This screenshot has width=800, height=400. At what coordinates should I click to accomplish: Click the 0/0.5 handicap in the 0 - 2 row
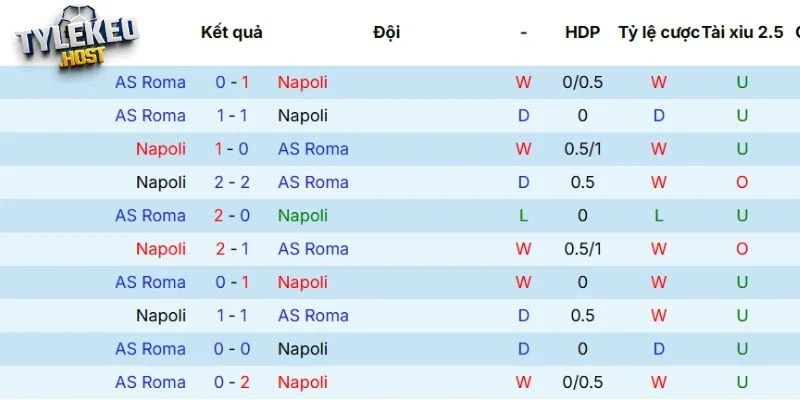click(x=582, y=382)
